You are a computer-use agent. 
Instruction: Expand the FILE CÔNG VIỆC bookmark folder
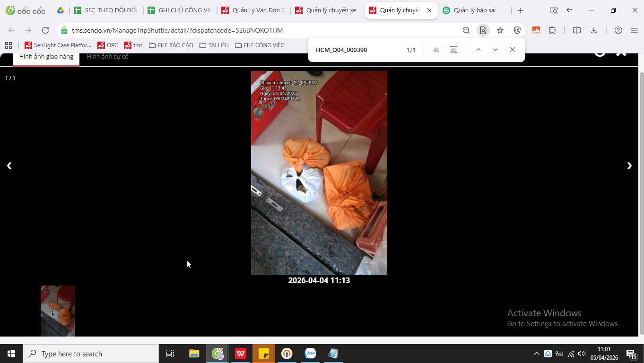point(260,45)
